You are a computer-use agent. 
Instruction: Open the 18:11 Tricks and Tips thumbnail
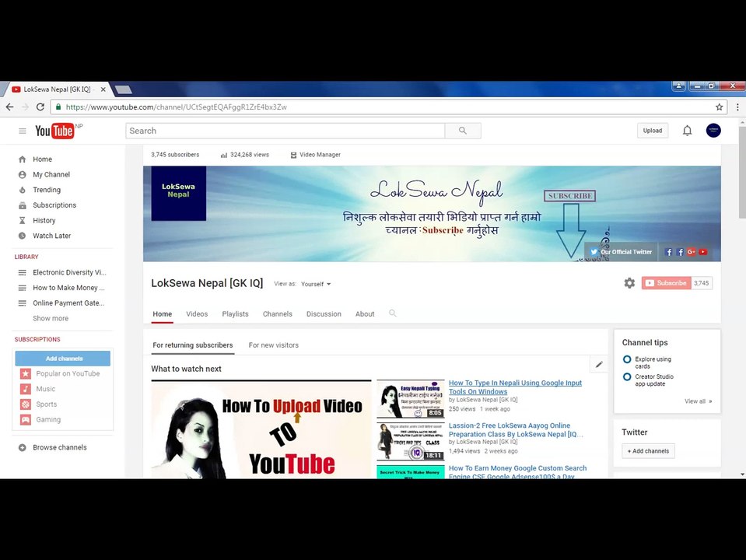coord(411,442)
